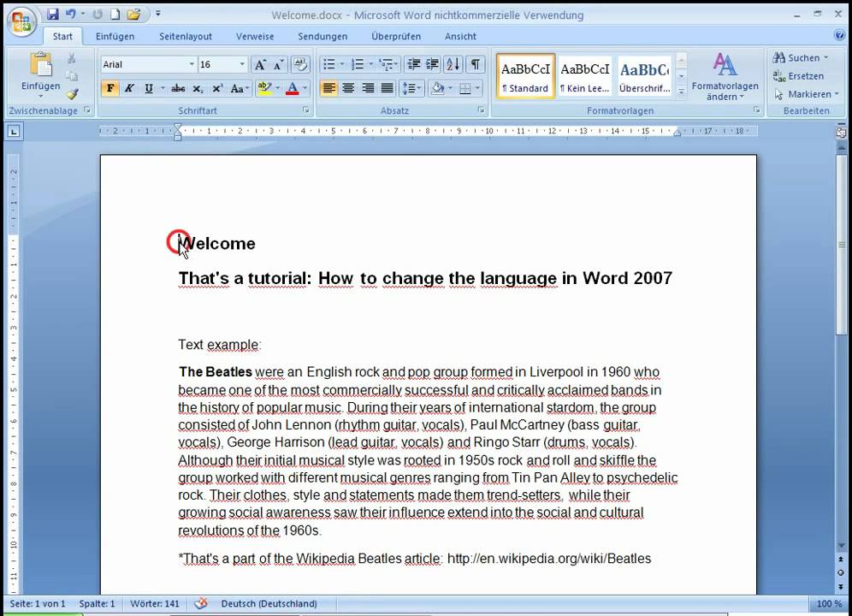Switch to the Einfügen tab
The height and width of the screenshot is (616, 852).
coord(115,37)
